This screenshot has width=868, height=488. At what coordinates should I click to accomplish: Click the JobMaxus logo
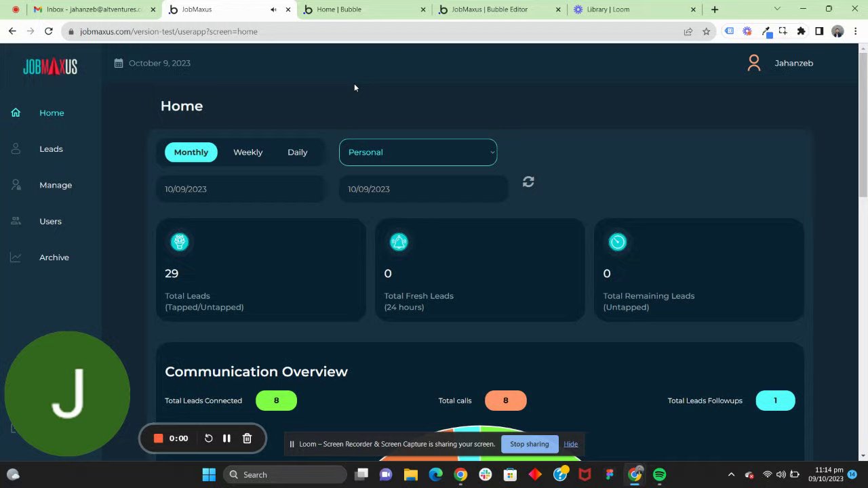pyautogui.click(x=50, y=66)
